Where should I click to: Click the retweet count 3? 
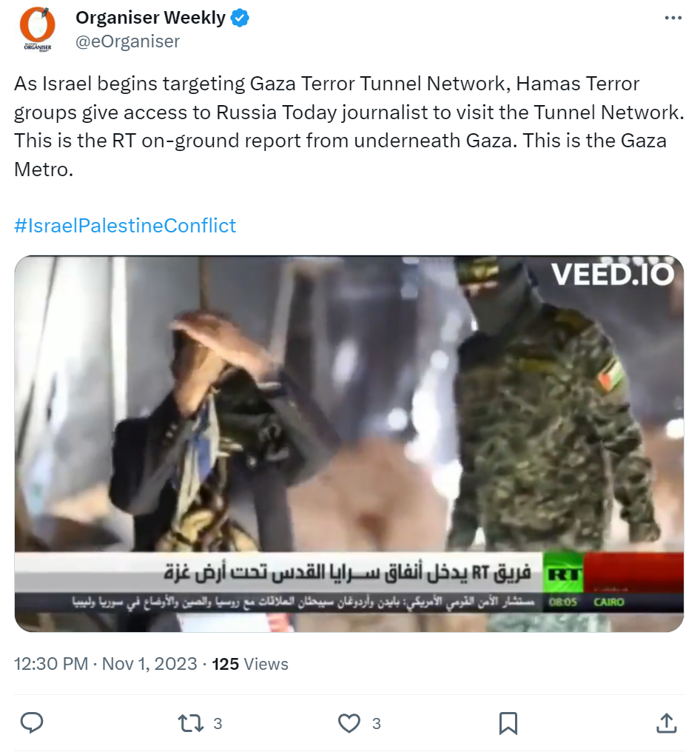[x=218, y=724]
